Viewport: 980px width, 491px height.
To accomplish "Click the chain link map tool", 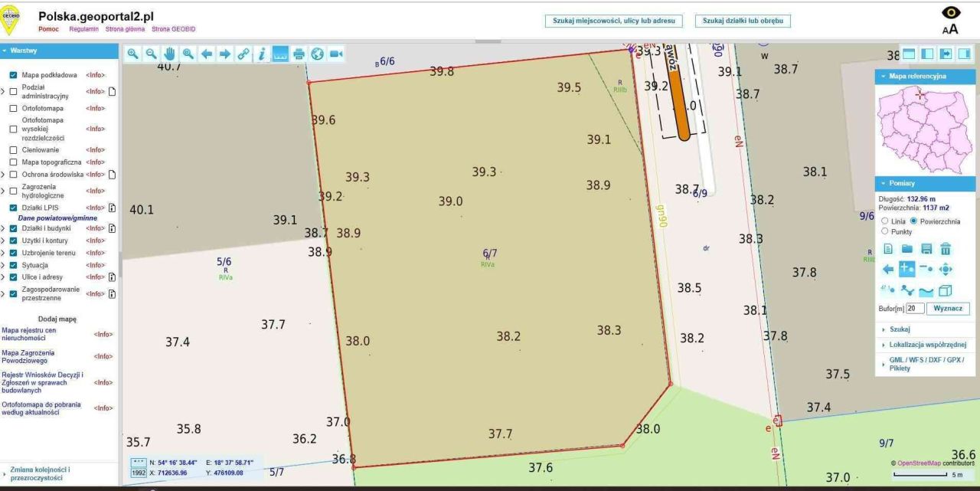I will [243, 54].
